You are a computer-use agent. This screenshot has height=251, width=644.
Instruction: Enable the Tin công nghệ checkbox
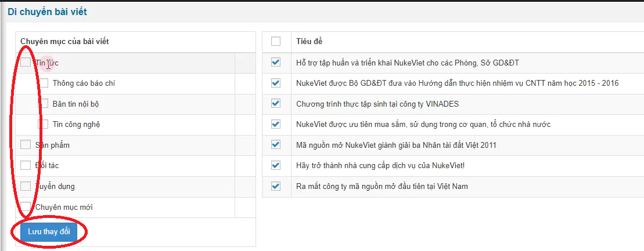pos(44,124)
